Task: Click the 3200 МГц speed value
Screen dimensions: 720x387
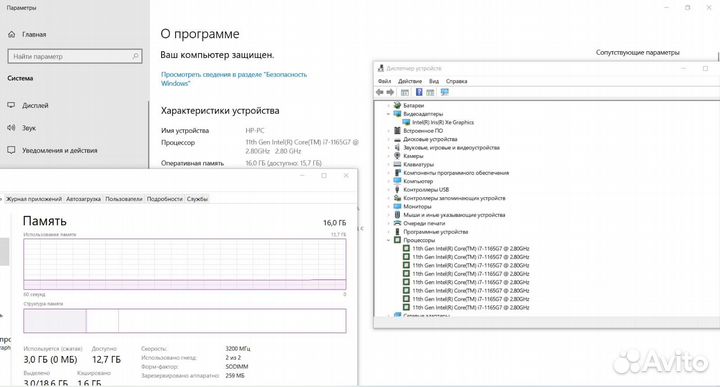Action: (x=238, y=348)
